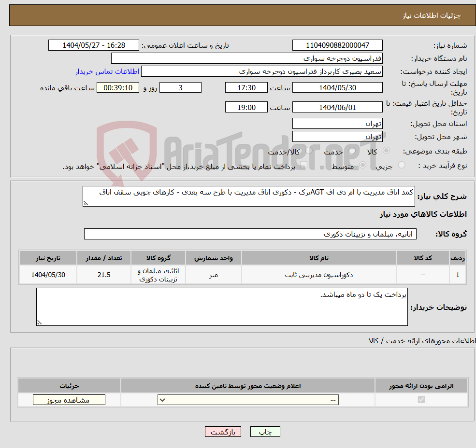Screen dimensions: 476x448
Task: Select the کالا radio button
Action: [x=387, y=151]
